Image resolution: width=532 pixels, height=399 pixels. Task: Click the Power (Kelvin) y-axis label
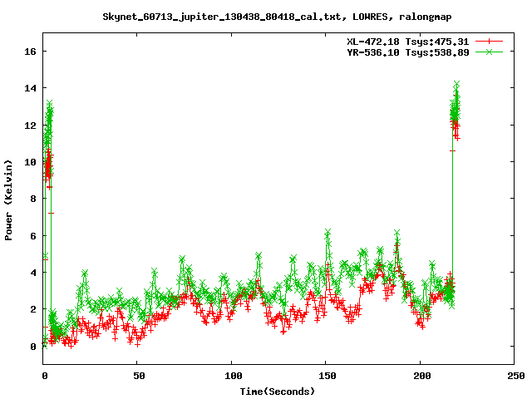click(9, 199)
